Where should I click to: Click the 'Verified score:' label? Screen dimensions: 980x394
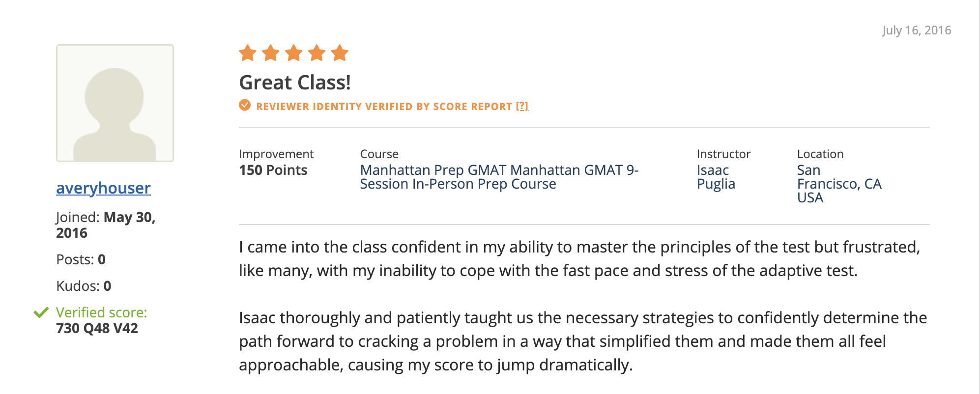coord(101,312)
